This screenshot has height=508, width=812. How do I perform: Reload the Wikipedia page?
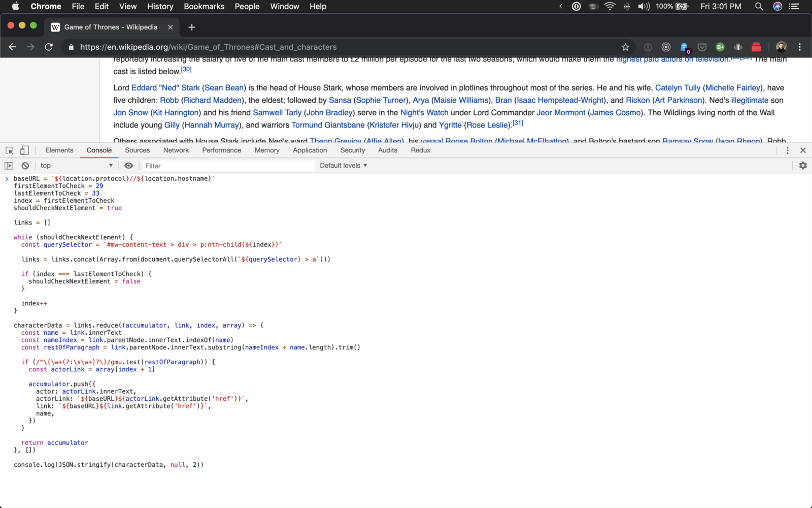(x=49, y=47)
